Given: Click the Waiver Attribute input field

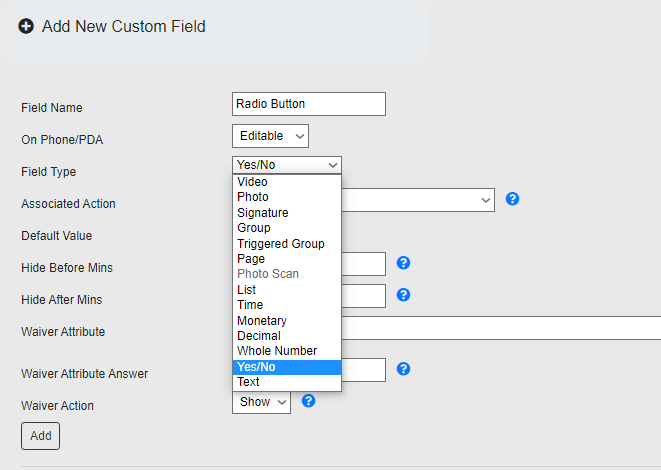Looking at the screenshot, I should pos(500,328).
